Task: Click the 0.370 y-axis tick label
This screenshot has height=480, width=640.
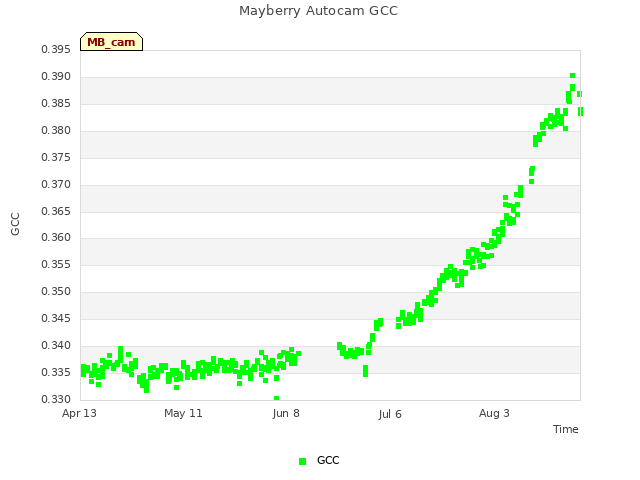Action: [x=56, y=184]
